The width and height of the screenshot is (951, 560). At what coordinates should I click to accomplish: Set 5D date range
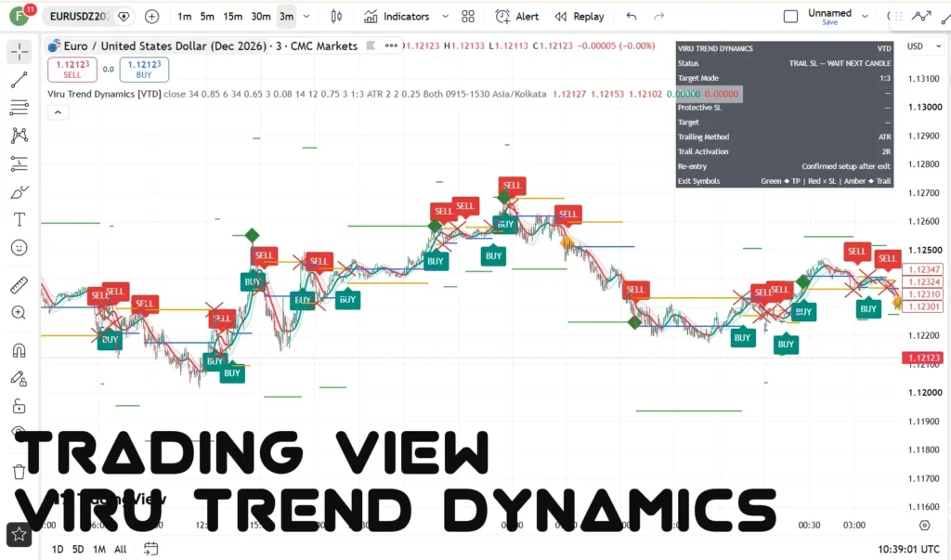coord(78,549)
